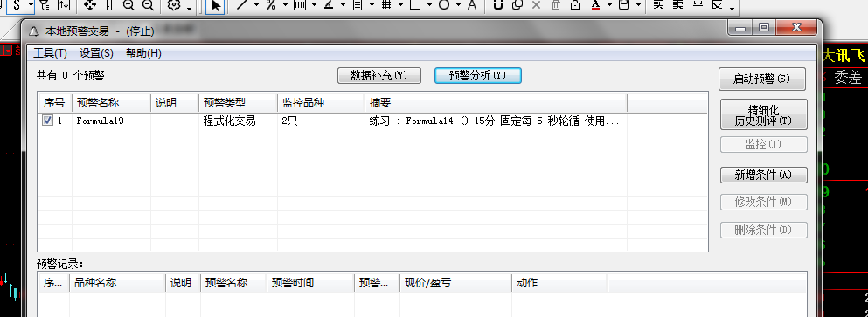The image size is (868, 317).
Task: Select the four-way move pan tool
Action: pyautogui.click(x=90, y=5)
